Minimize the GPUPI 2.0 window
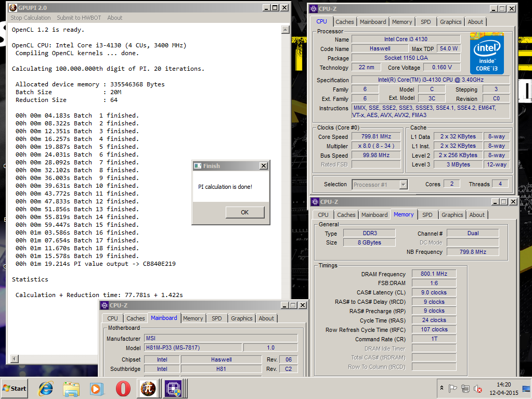 click(267, 7)
